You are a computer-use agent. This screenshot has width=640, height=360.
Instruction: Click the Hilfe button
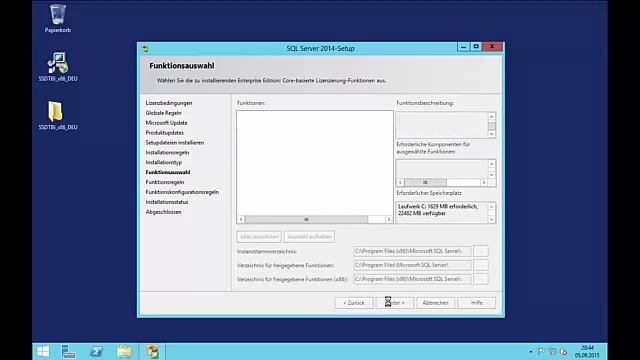pyautogui.click(x=477, y=303)
